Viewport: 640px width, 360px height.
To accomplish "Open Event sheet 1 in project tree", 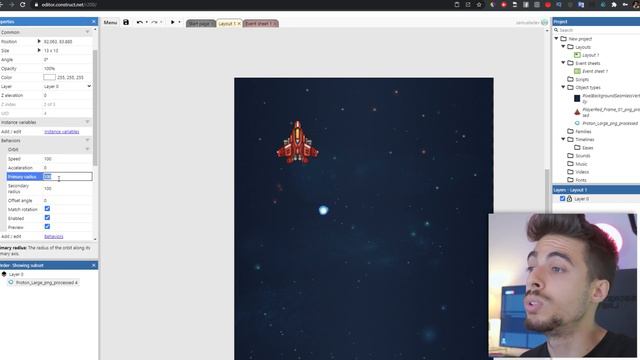I will point(595,71).
